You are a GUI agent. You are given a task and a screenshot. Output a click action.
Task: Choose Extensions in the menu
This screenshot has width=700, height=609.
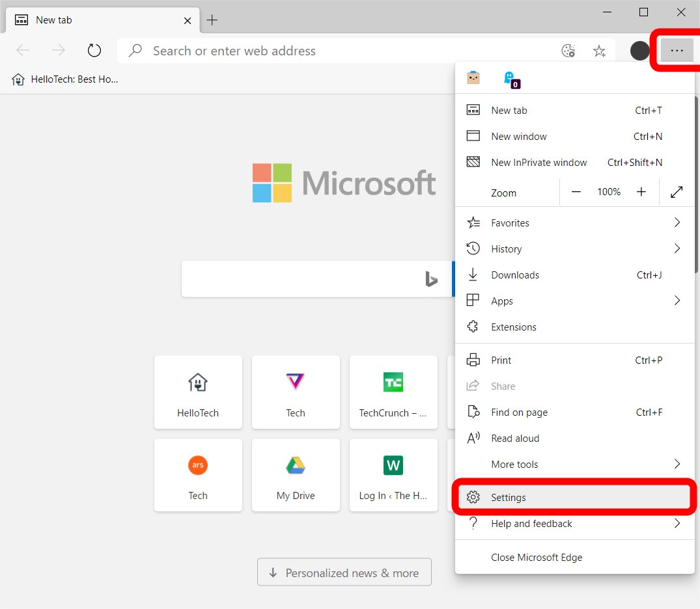pos(513,327)
